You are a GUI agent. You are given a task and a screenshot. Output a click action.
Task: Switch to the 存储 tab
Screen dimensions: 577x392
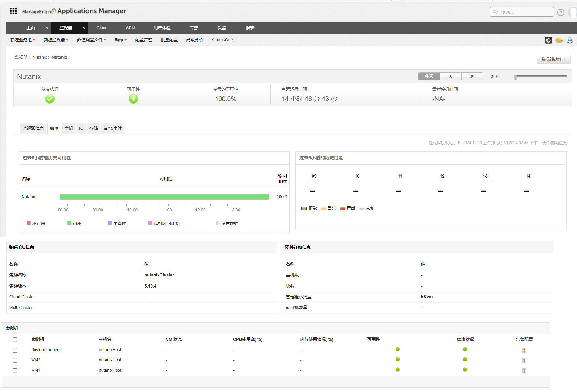(93, 129)
